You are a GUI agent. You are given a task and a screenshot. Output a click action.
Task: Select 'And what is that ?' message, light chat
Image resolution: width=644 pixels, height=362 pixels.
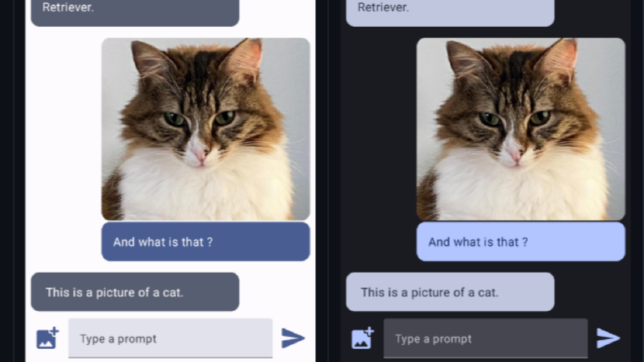pos(205,242)
